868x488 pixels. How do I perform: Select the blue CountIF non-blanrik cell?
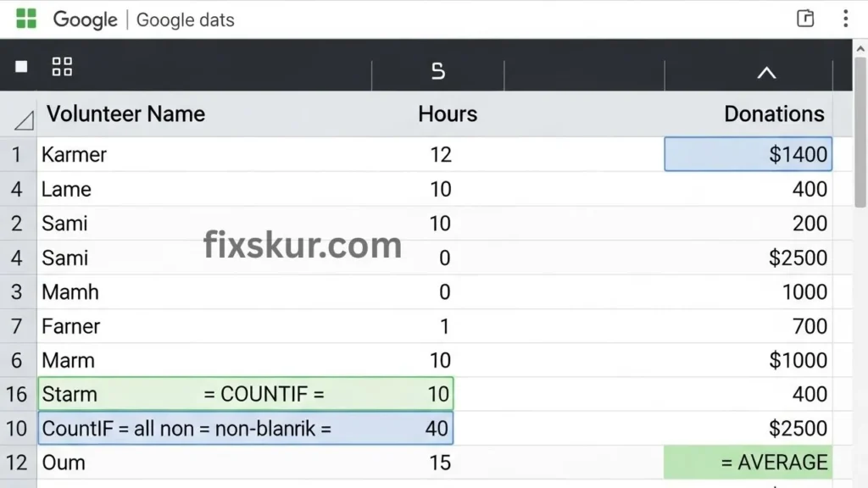pos(246,428)
